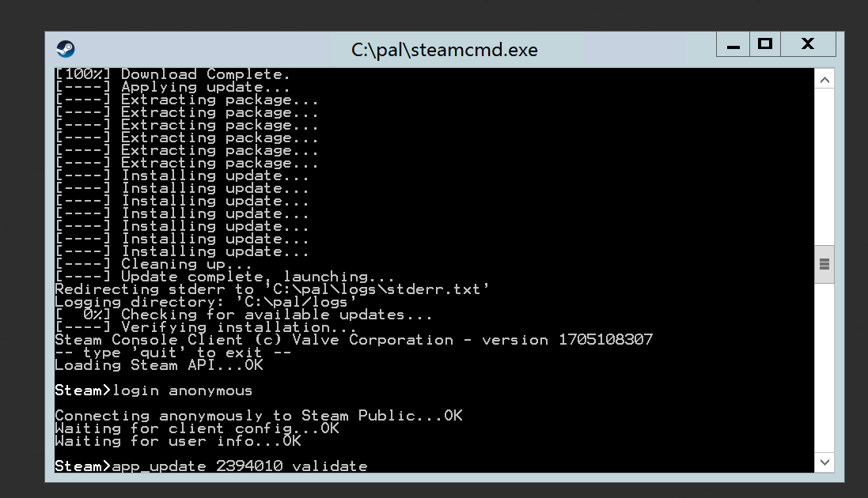Click the Waiting for user info line
Image resolution: width=868 pixels, height=498 pixels.
tap(178, 441)
